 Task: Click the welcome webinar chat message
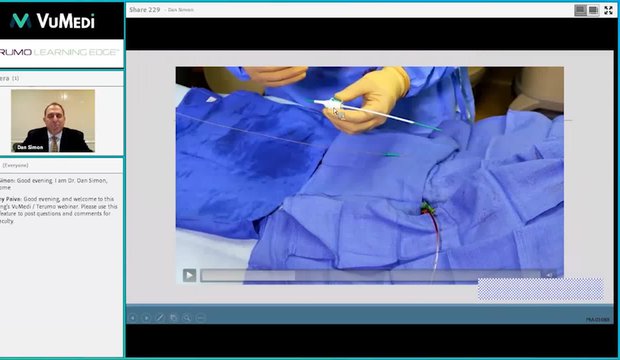pos(59,210)
